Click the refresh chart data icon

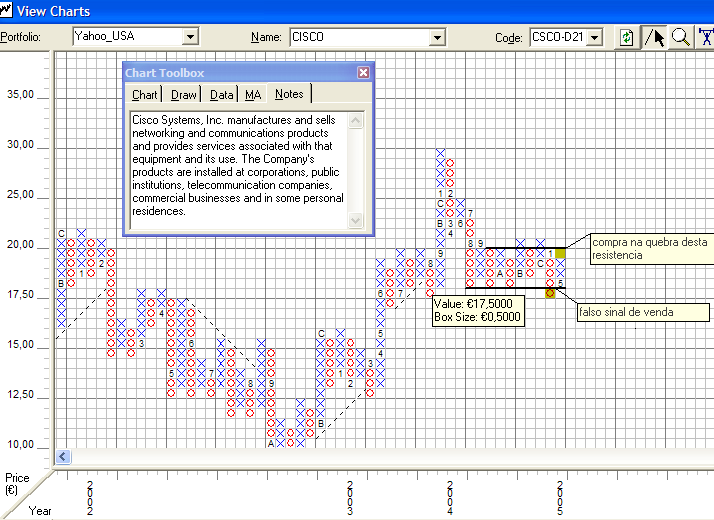pyautogui.click(x=626, y=37)
